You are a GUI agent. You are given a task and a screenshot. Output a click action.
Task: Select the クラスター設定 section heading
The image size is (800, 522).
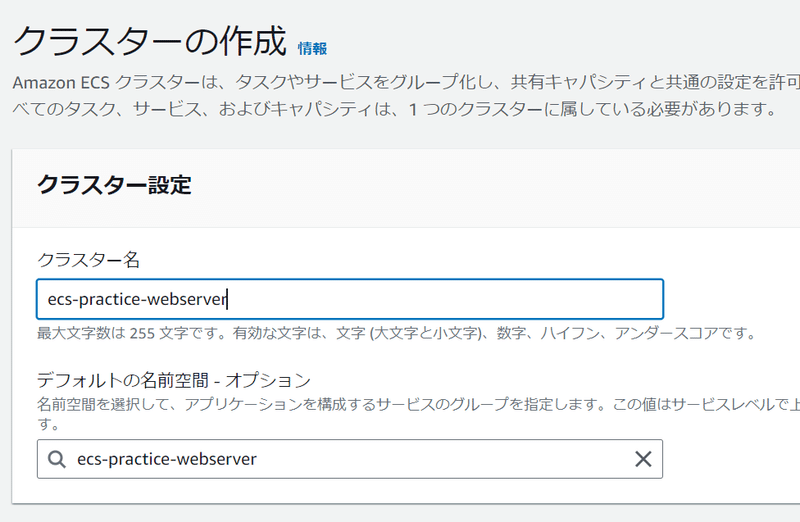(x=114, y=185)
